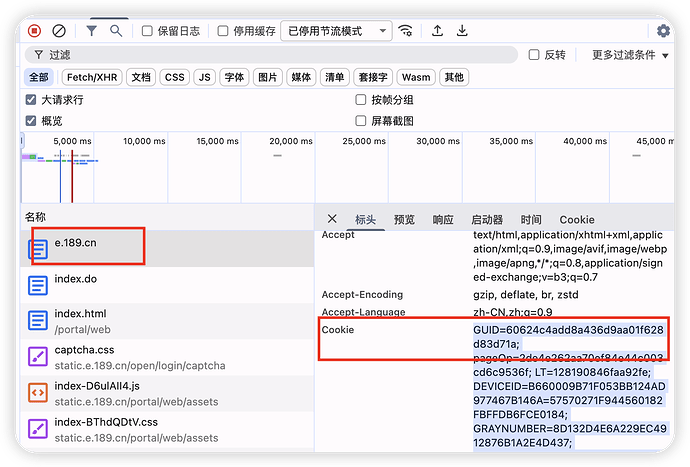Click the Accept-Language header name
Image resolution: width=690 pixels, height=467 pixels.
[x=363, y=312]
